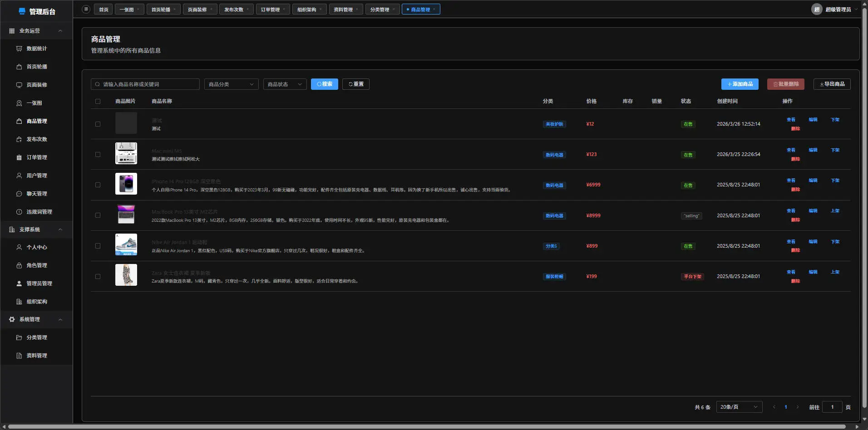Expand the 商品状态 dropdown

[x=285, y=84]
